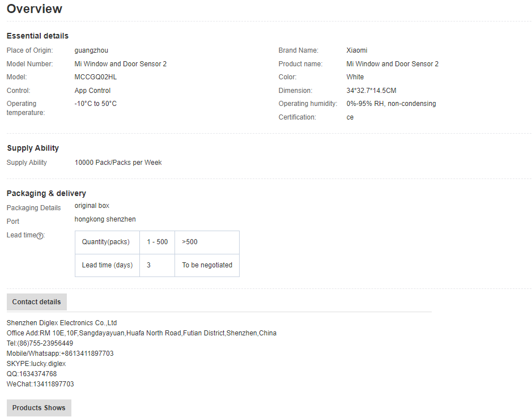Select telephone number (86)755-23956449

coord(45,343)
